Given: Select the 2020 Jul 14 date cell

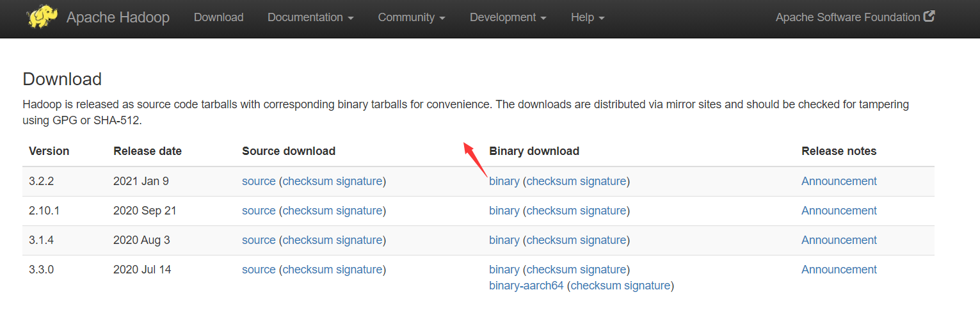Looking at the screenshot, I should click(x=142, y=270).
